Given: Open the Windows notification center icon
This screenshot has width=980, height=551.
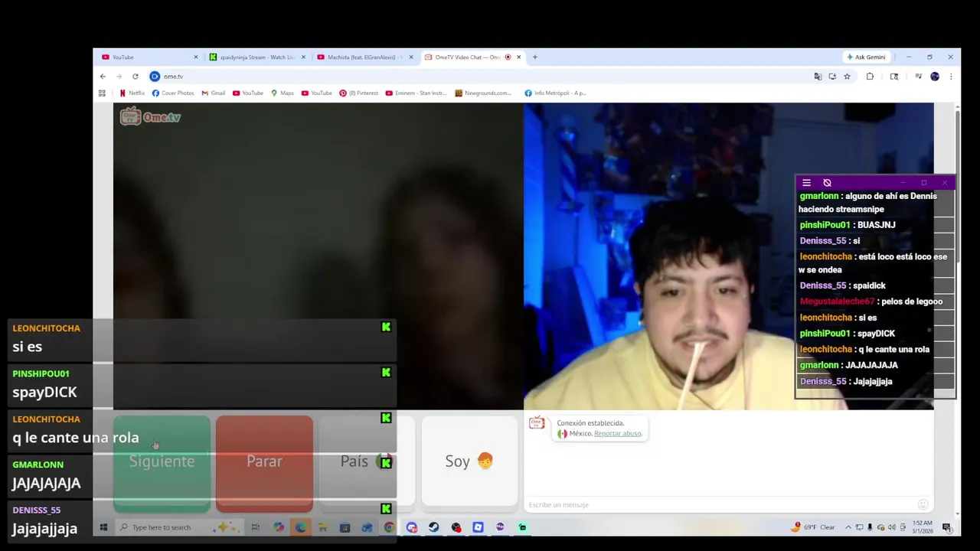Looking at the screenshot, I should point(946,527).
